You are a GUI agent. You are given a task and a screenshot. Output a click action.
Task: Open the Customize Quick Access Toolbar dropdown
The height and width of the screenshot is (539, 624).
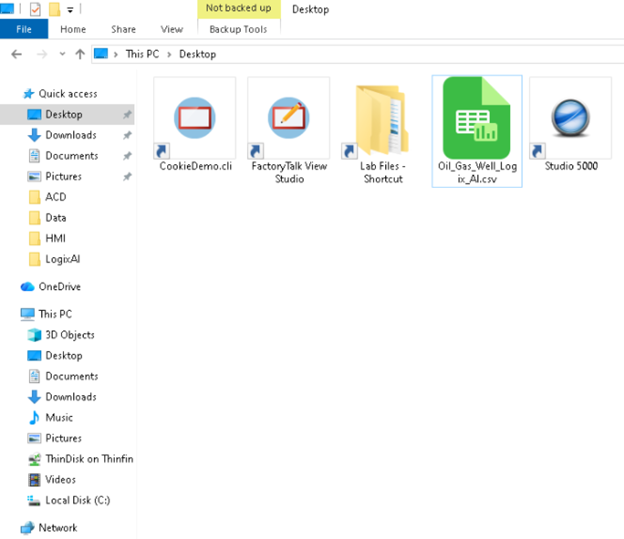[70, 10]
